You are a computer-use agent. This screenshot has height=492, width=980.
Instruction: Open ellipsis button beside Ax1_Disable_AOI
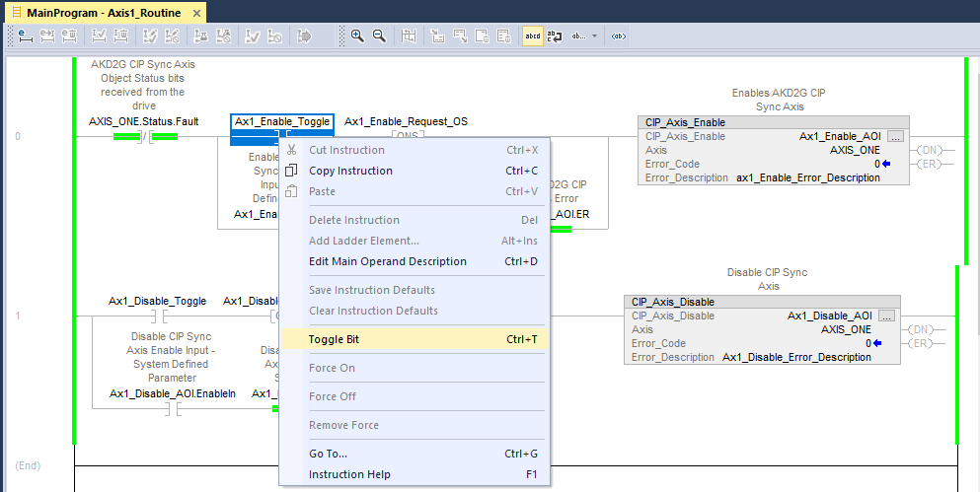[x=887, y=316]
